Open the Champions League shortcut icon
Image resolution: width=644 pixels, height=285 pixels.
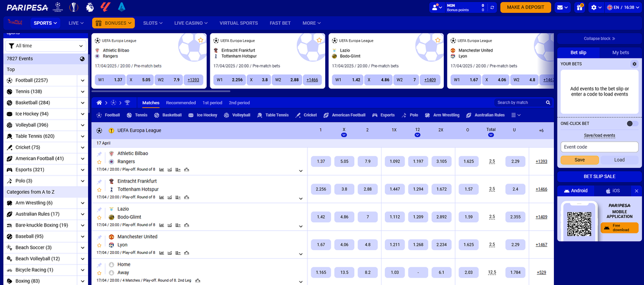pyautogui.click(x=59, y=8)
